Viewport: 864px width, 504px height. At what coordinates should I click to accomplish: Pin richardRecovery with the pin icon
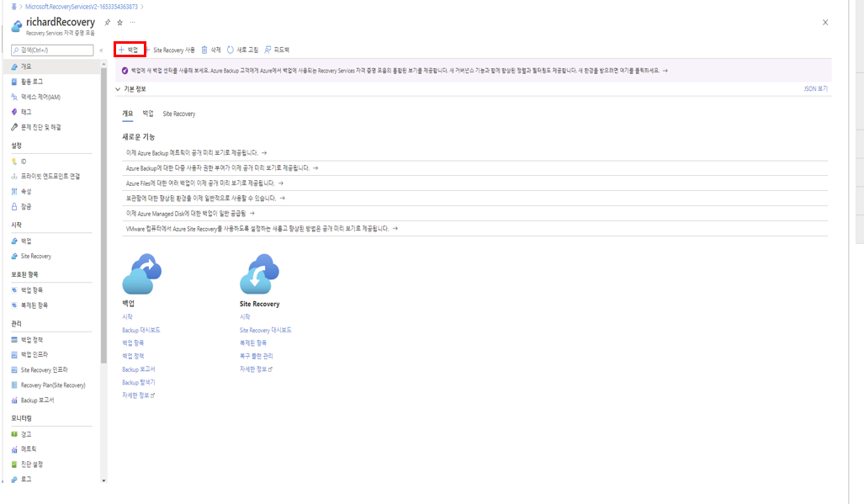108,23
